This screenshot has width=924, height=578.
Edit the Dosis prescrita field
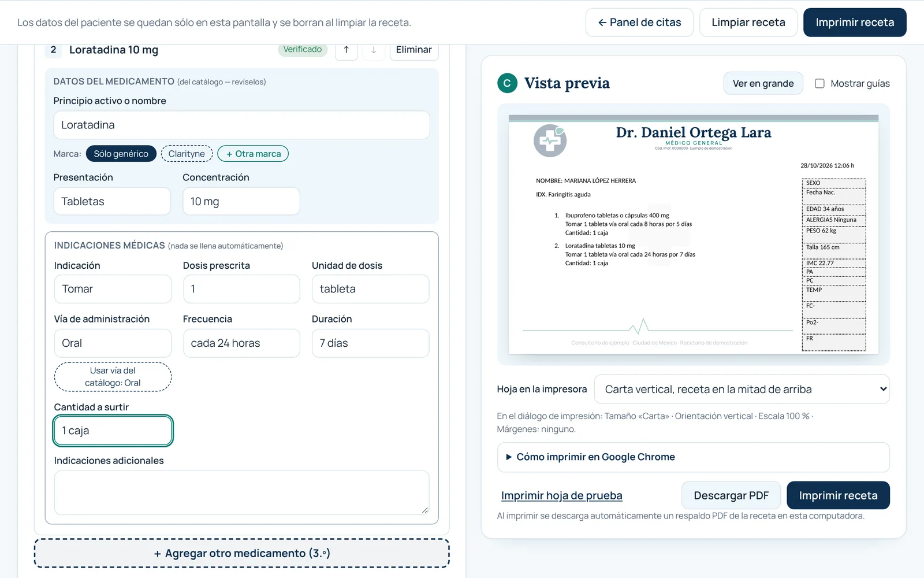(241, 289)
